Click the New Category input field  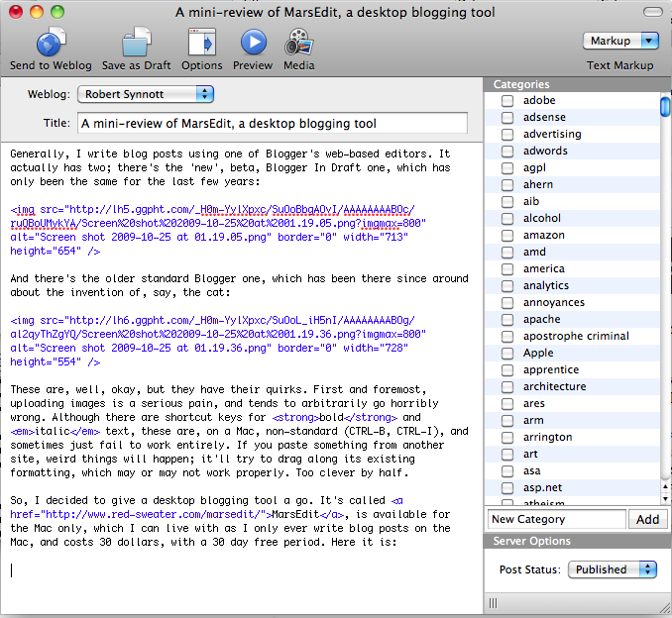[556, 519]
